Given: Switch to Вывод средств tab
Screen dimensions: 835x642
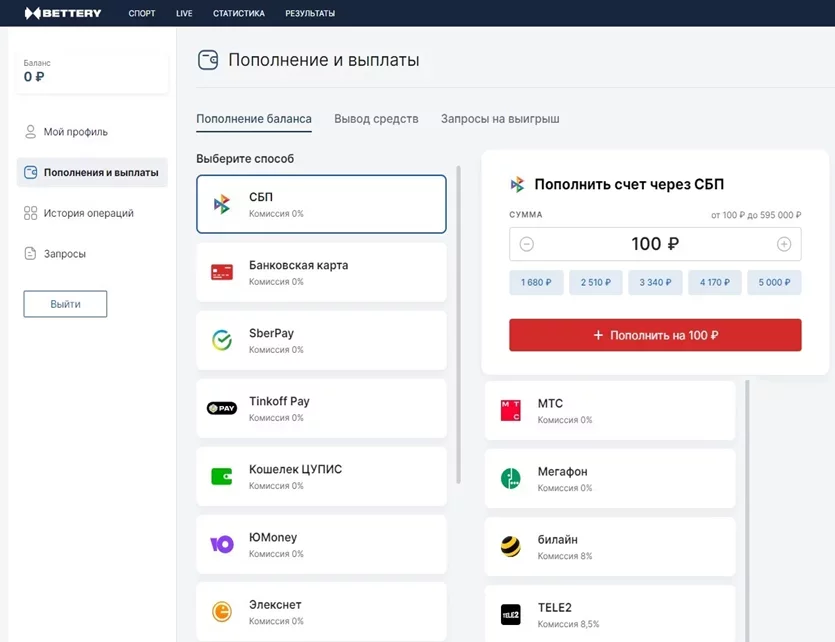Looking at the screenshot, I should coord(376,119).
